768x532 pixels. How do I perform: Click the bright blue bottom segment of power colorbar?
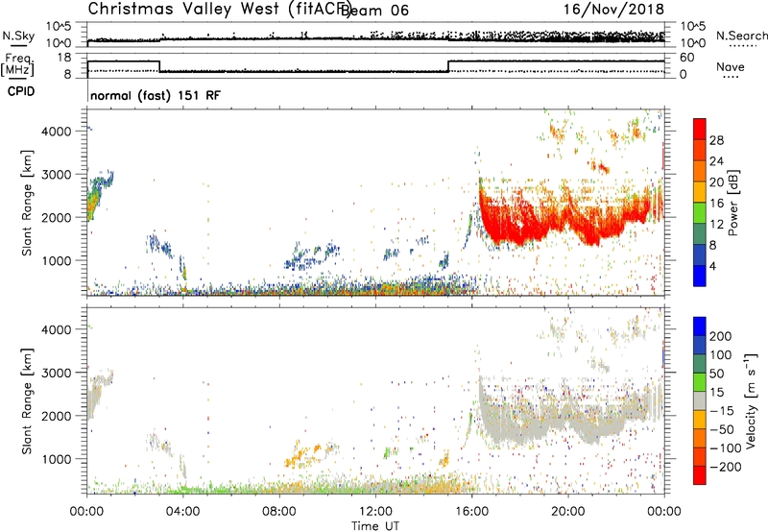click(x=700, y=276)
